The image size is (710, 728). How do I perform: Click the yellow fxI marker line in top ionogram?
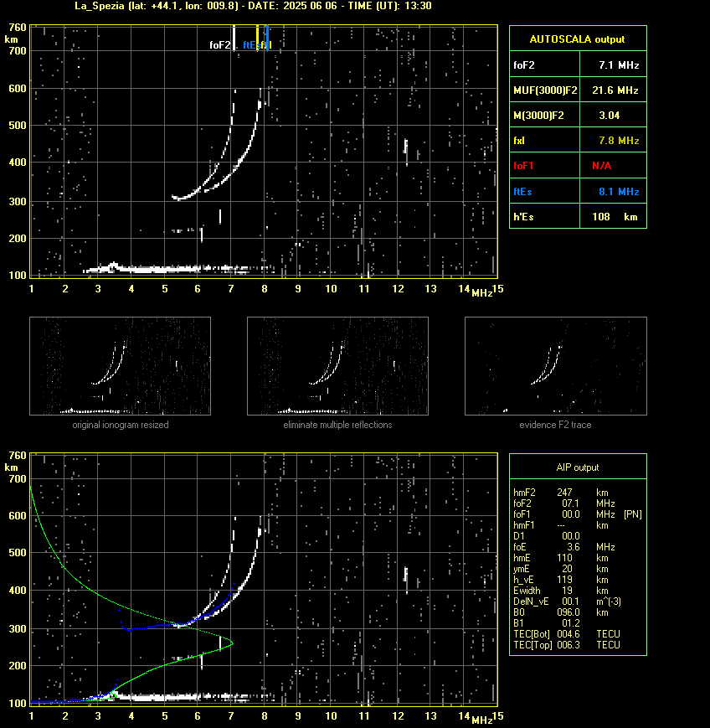coord(258,37)
